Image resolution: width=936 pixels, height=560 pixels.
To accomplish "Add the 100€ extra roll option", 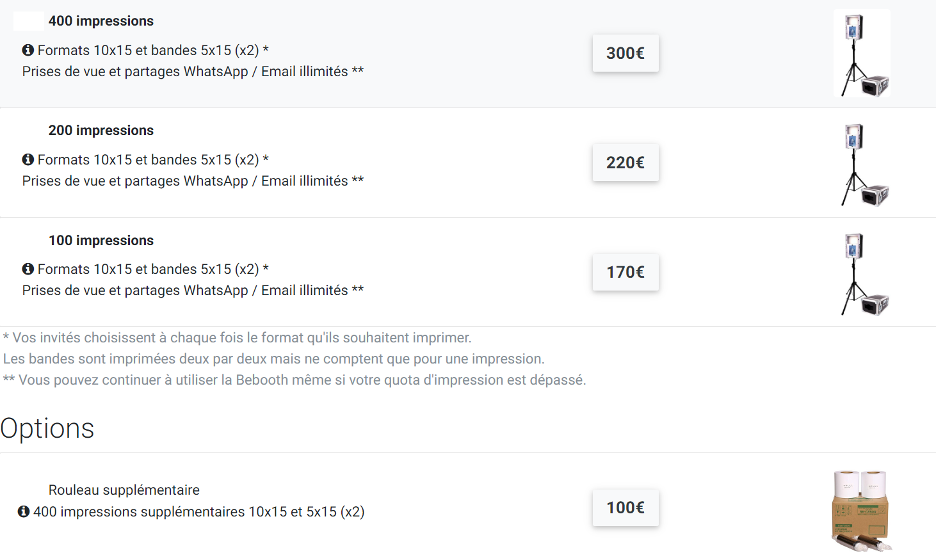I will point(625,508).
